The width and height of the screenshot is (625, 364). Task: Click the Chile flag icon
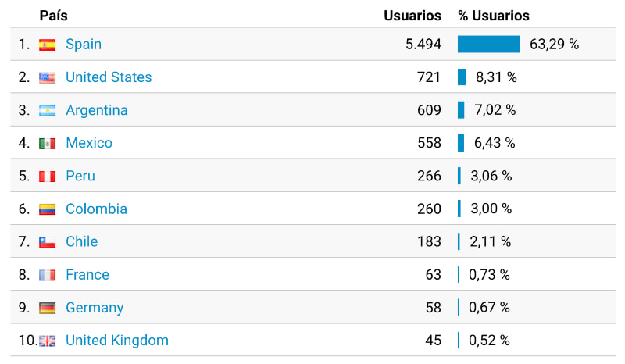[x=47, y=242]
